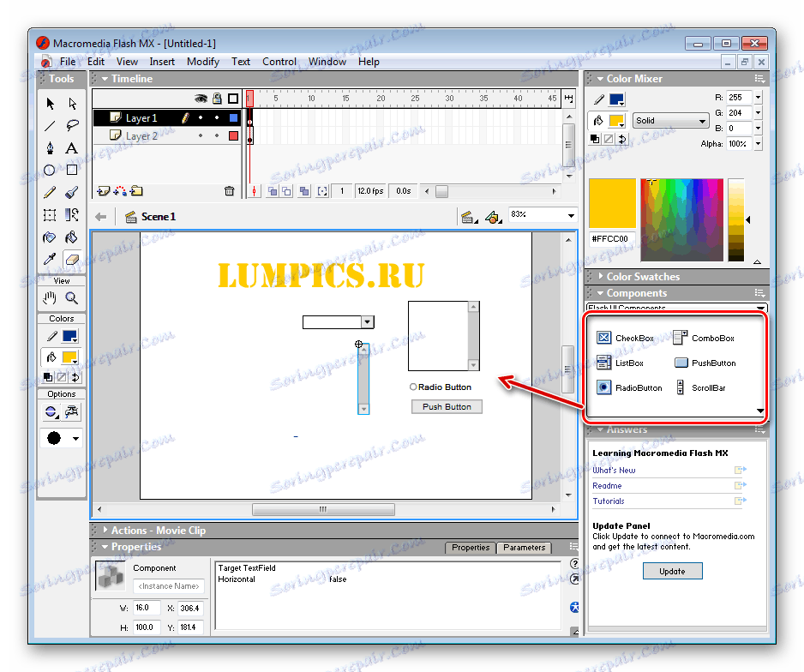Click the blue stroke color swatch in Mixer
The height and width of the screenshot is (672, 804).
pyautogui.click(x=615, y=99)
